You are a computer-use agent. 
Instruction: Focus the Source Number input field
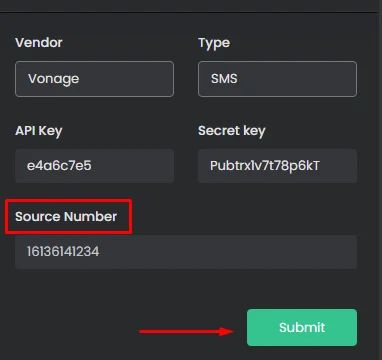click(186, 252)
